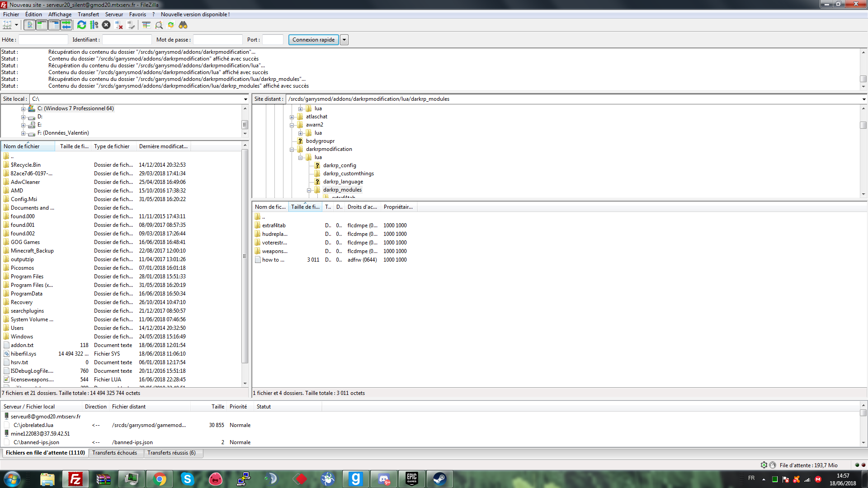Cancel the current operation
868x488 pixels.
tap(106, 25)
